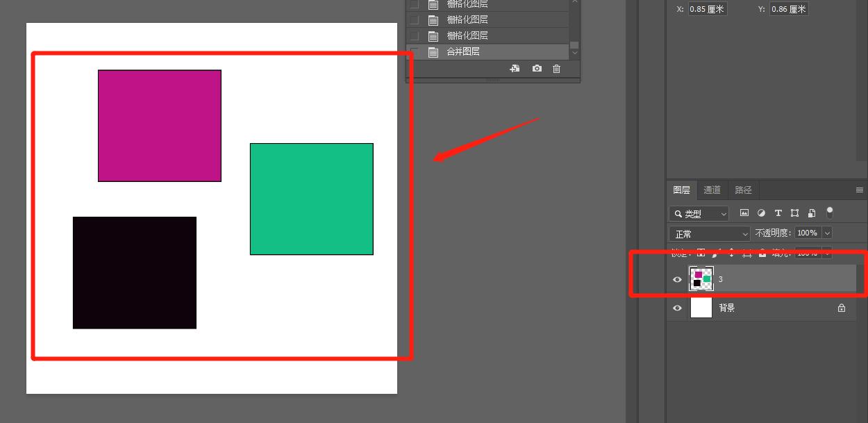Create new document from current history state
Screen dimensions: 868x423
515,69
